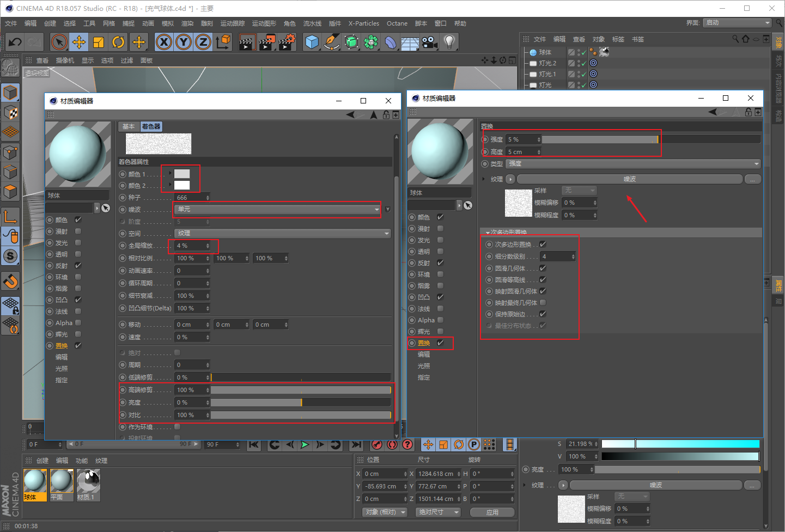Activate the Rotate tool in the top toolbar
This screenshot has width=785, height=532.
(x=118, y=42)
